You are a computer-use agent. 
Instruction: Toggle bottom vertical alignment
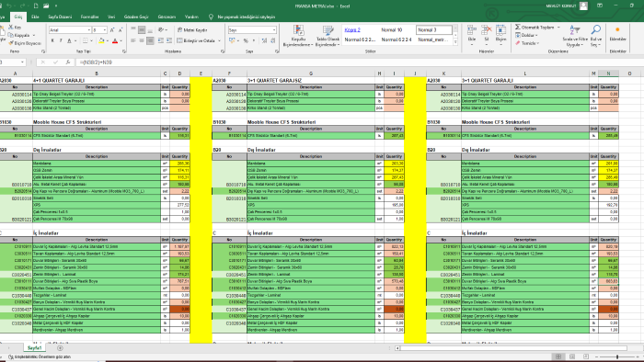tap(150, 30)
